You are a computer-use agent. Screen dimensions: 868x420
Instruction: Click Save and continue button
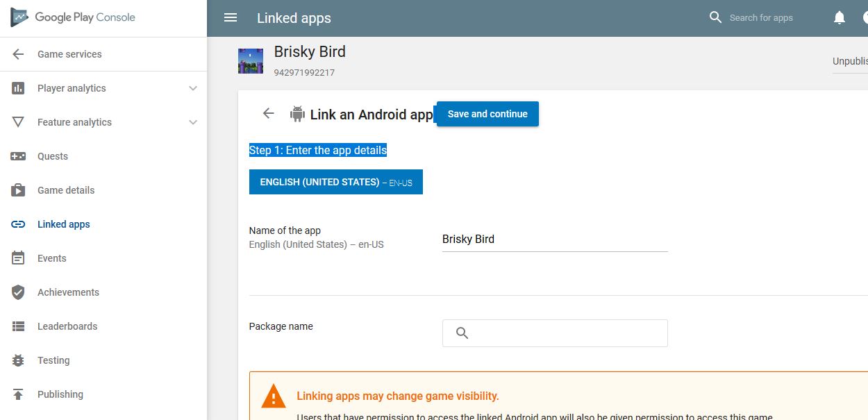487,114
